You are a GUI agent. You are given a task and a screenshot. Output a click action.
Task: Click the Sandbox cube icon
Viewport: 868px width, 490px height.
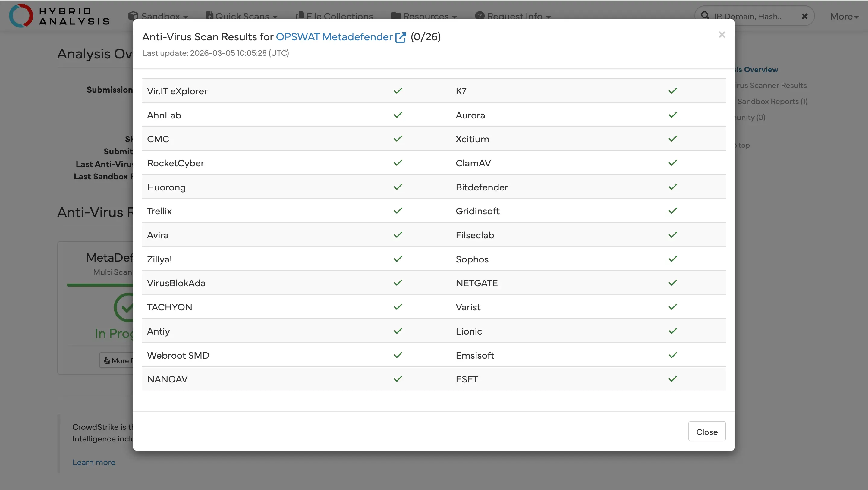(x=133, y=16)
